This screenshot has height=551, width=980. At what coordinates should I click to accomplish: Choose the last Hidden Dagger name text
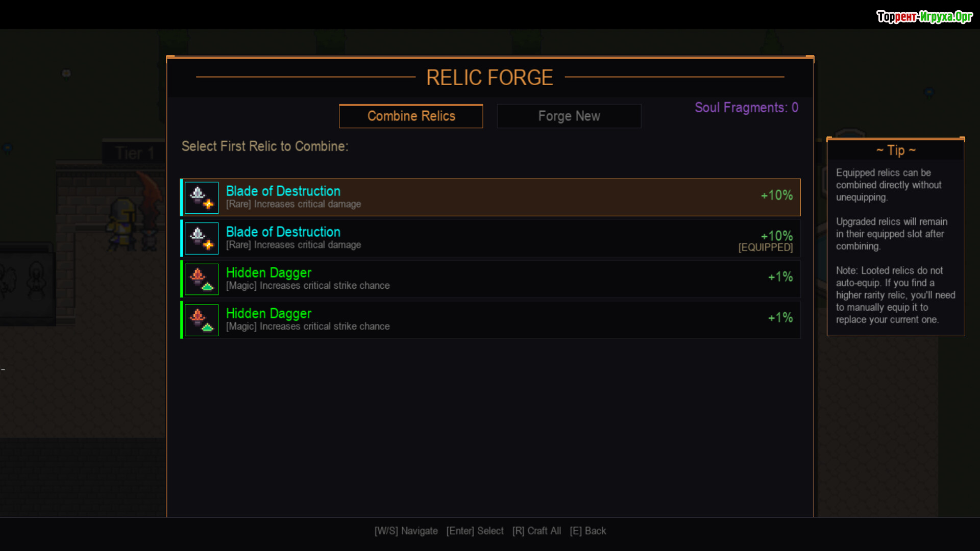[x=268, y=314]
